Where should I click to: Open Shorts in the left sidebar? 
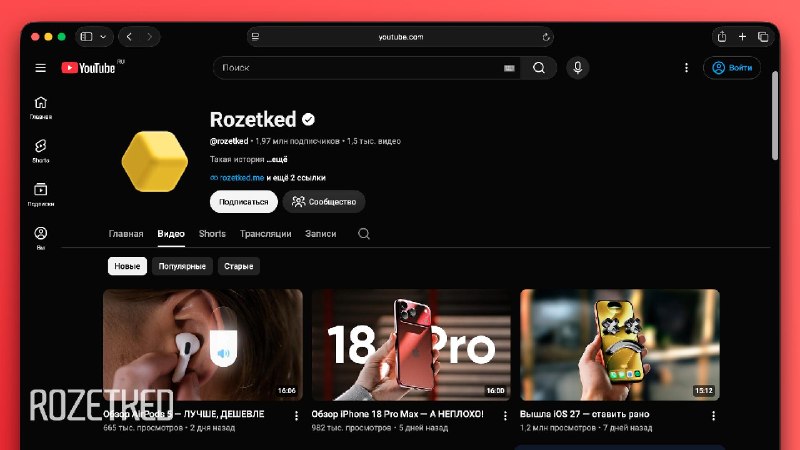[x=41, y=151]
